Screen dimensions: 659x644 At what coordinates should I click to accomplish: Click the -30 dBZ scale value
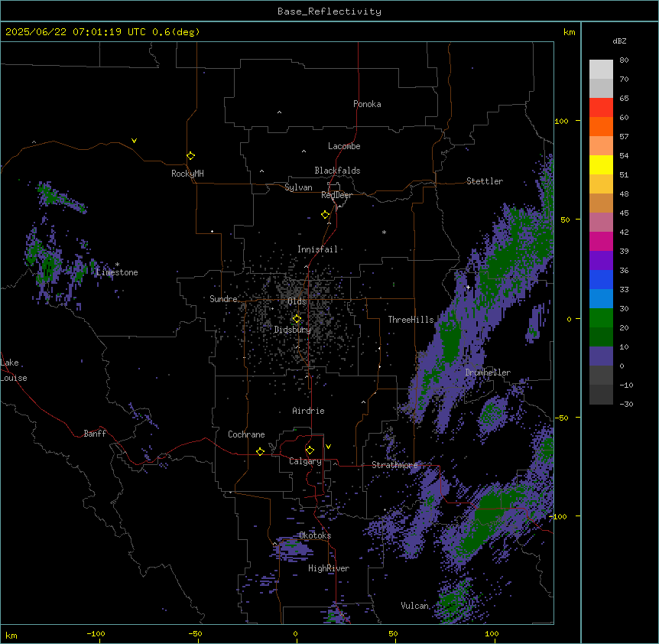pyautogui.click(x=626, y=405)
